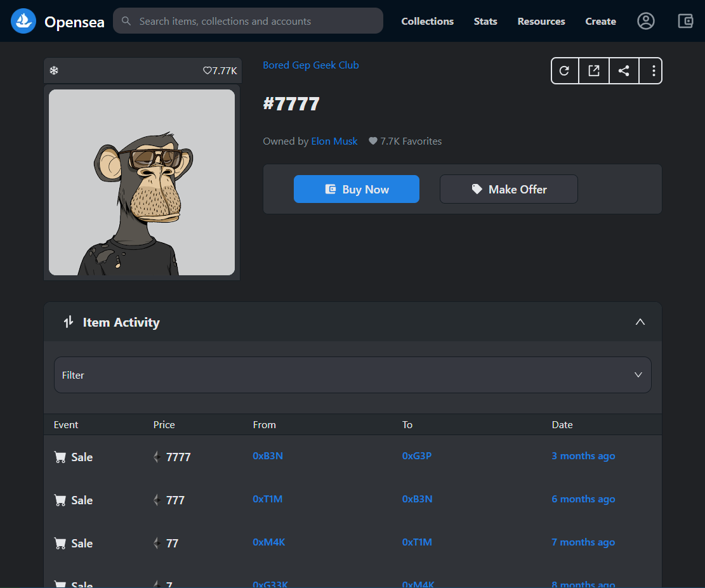The height and width of the screenshot is (588, 705).
Task: Click Ethereum icon beside price 777
Action: click(x=157, y=500)
